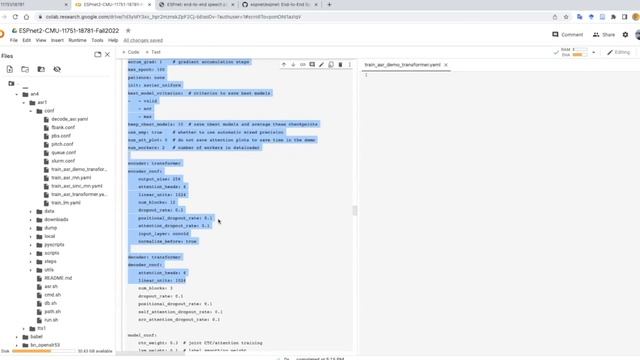Screen dimensions: 640x360
Task: Copy link to cell icon
Action: tap(302, 64)
